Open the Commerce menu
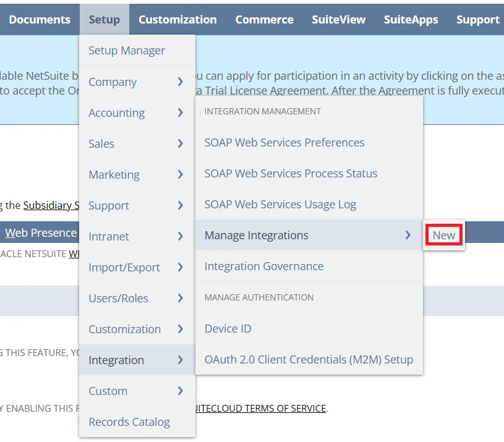 [264, 20]
